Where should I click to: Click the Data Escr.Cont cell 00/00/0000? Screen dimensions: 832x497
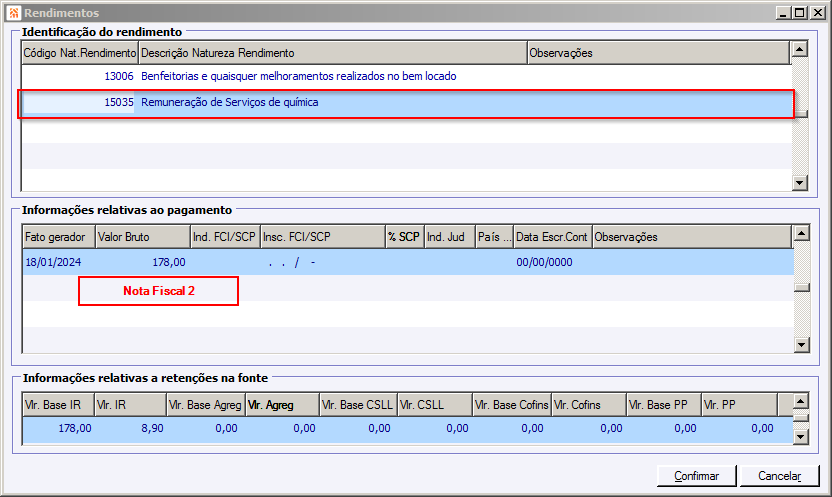coord(544,262)
